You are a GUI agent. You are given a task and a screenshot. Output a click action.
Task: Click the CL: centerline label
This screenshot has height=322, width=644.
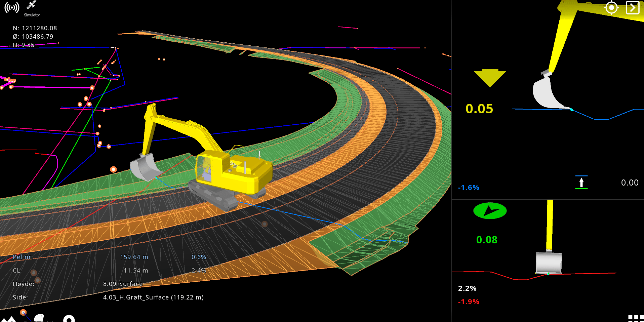coord(17,271)
